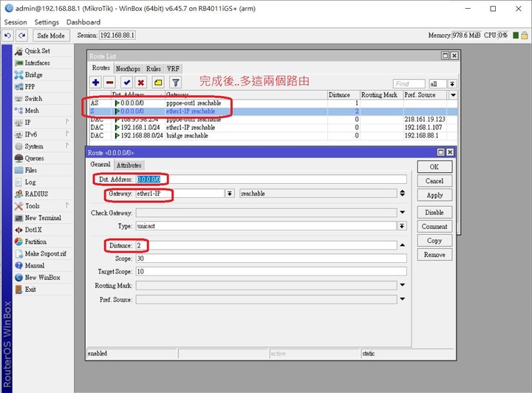
Task: Open Quick Set from sidebar
Action: pos(37,51)
